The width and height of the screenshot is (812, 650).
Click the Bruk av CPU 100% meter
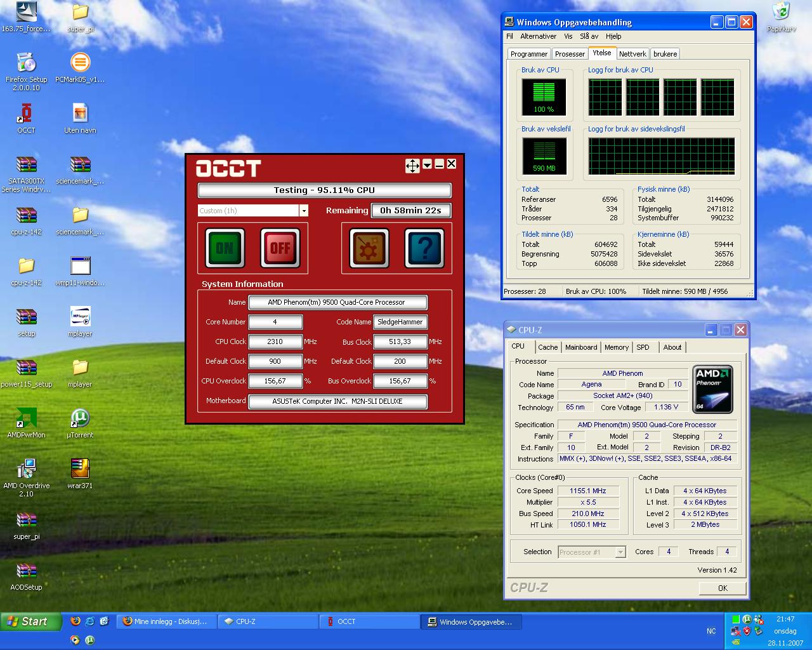pyautogui.click(x=544, y=97)
